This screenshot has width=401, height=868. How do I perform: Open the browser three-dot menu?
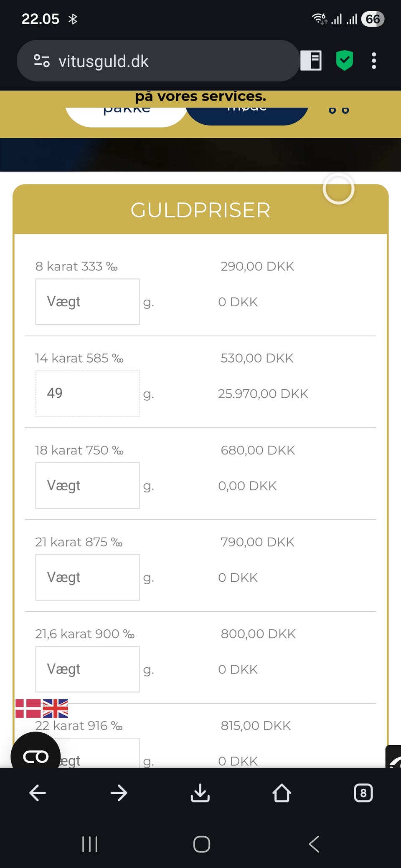374,61
